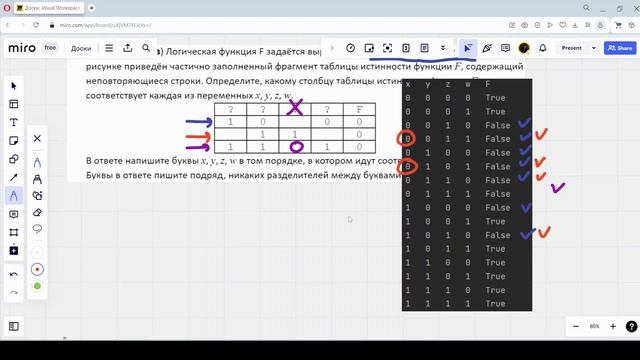Select the Lasso selection tool
This screenshot has width=640, height=360.
click(37, 229)
